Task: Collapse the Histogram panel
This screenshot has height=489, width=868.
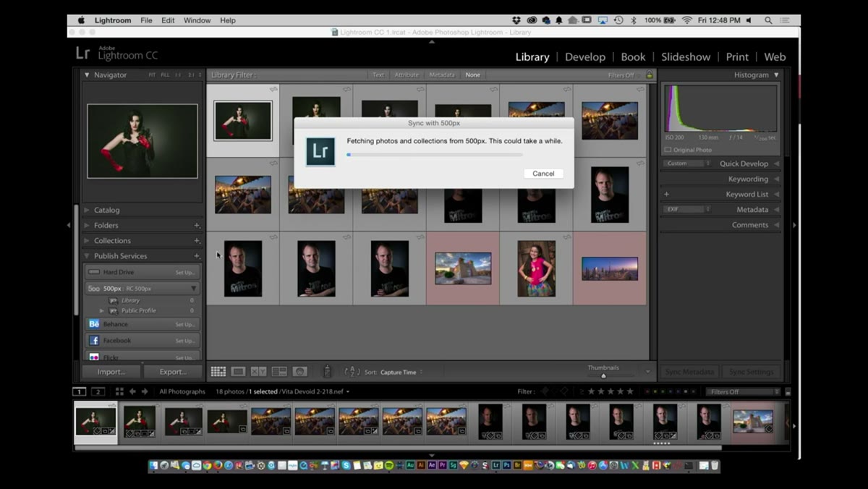Action: point(776,75)
